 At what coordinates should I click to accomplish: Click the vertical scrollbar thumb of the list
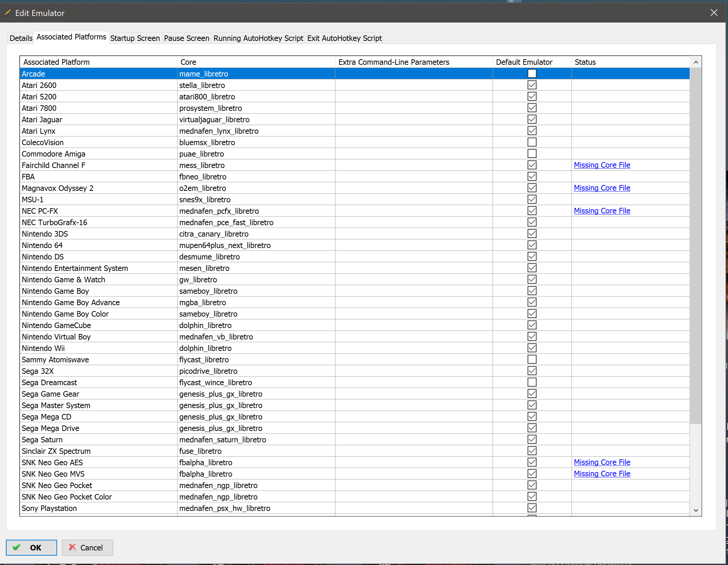pyautogui.click(x=696, y=246)
